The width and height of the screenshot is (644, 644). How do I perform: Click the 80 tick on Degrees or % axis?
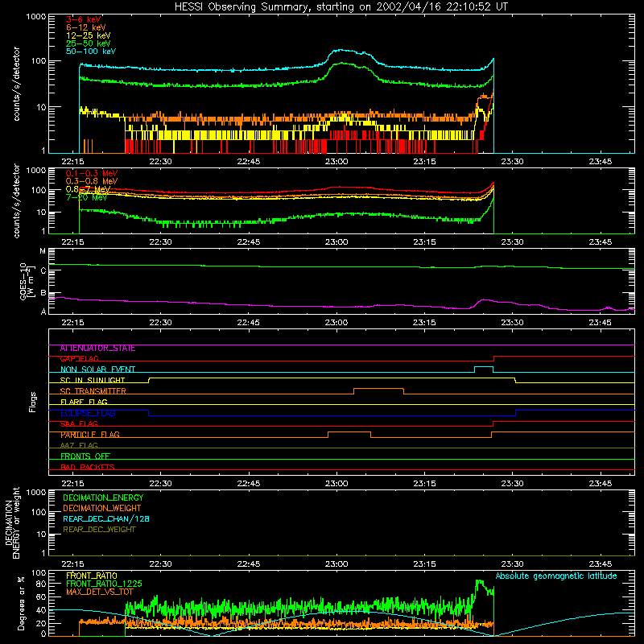[x=41, y=584]
